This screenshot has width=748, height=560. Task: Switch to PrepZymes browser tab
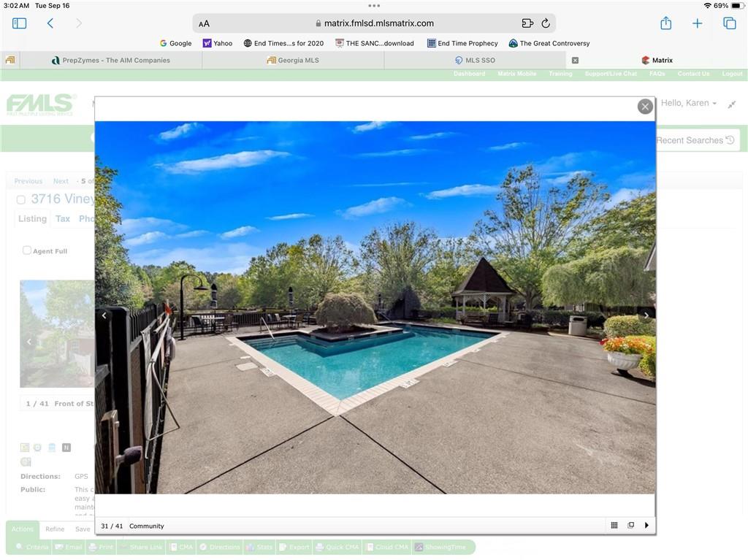(x=111, y=61)
